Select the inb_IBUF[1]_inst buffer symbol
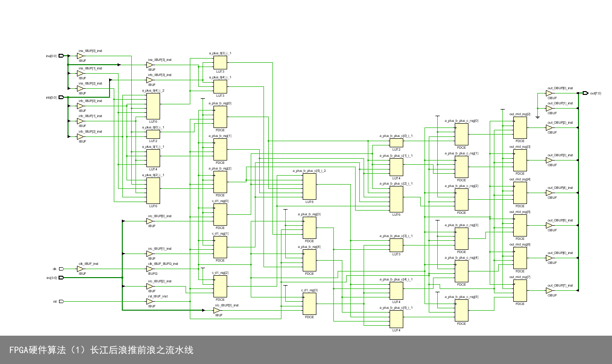The image size is (612, 364). coord(80,121)
